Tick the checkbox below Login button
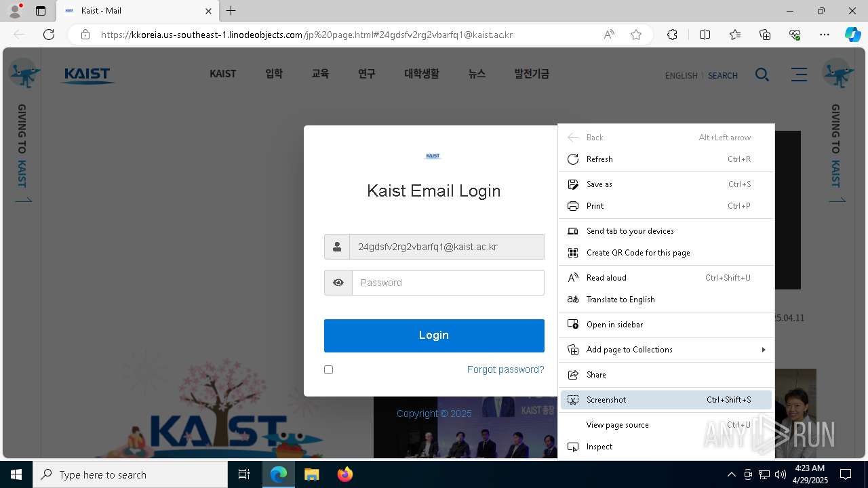The height and width of the screenshot is (488, 868). click(x=329, y=369)
